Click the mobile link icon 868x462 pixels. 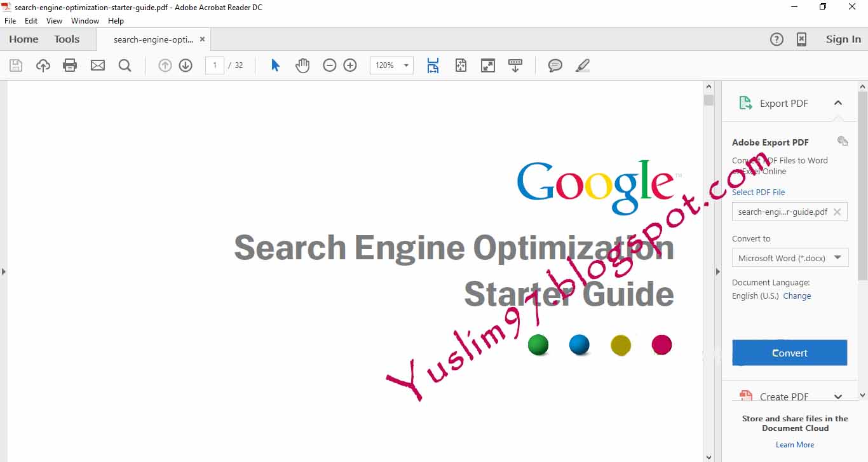(x=802, y=39)
